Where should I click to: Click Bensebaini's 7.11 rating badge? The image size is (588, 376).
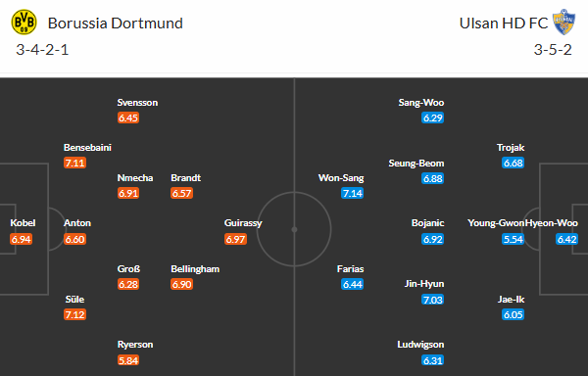74,163
